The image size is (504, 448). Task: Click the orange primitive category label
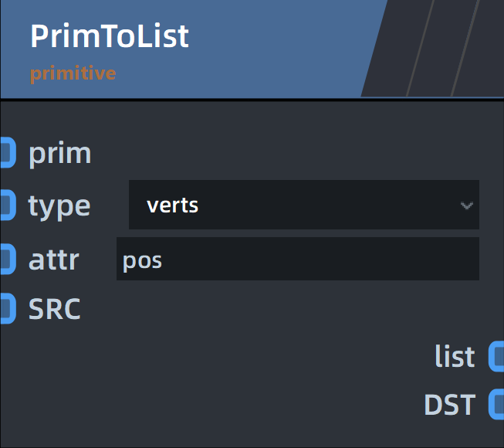point(73,73)
